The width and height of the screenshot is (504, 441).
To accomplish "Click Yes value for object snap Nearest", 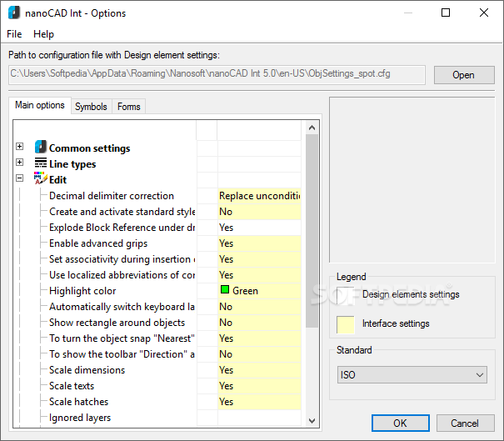I will click(259, 338).
